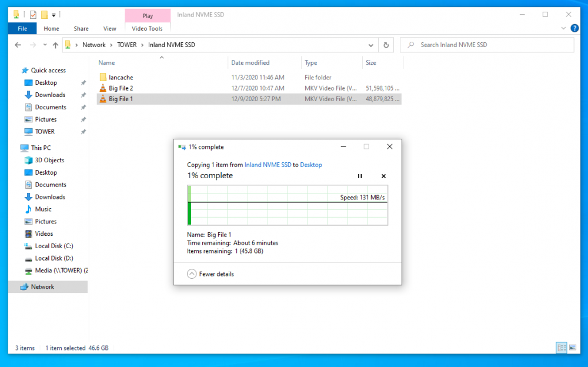
Task: Switch to Details view in status bar
Action: 562,348
